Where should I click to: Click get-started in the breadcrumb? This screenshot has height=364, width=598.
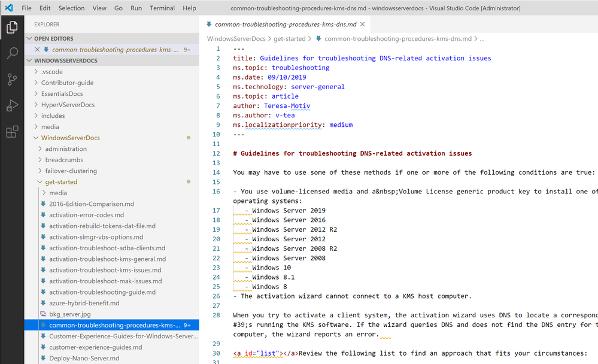point(290,38)
